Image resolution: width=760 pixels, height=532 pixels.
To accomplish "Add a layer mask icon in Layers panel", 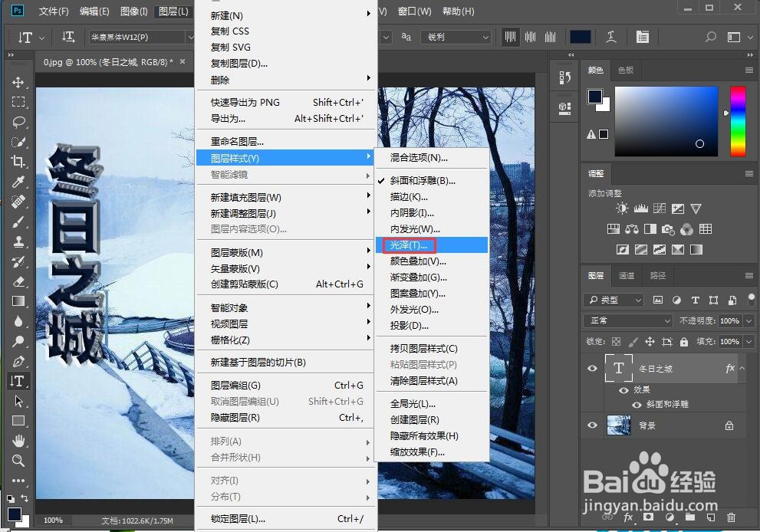I will point(649,518).
